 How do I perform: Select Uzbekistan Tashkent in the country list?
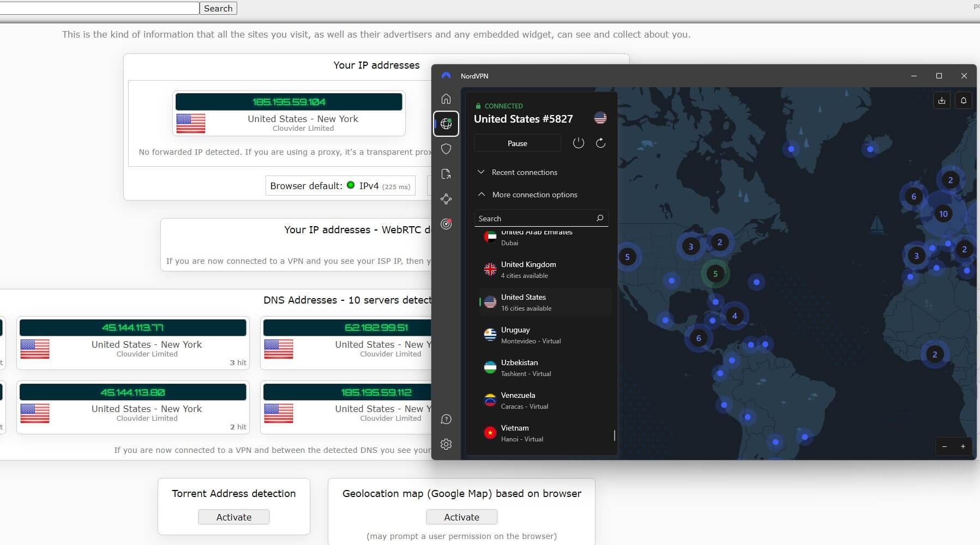coord(545,367)
